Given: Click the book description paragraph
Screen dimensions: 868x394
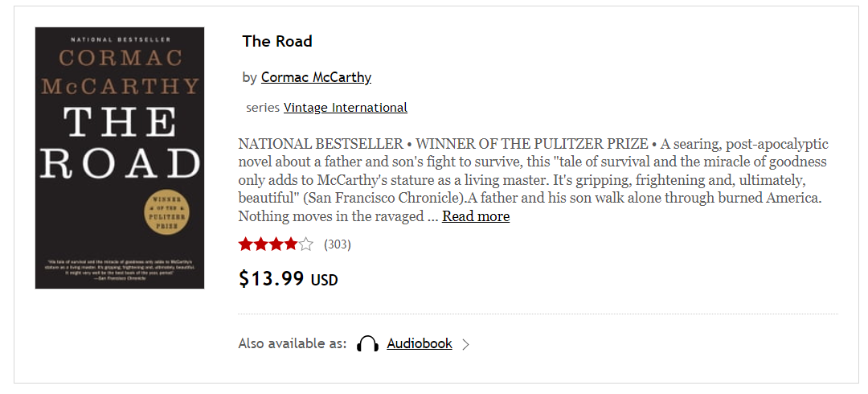Looking at the screenshot, I should [x=533, y=180].
